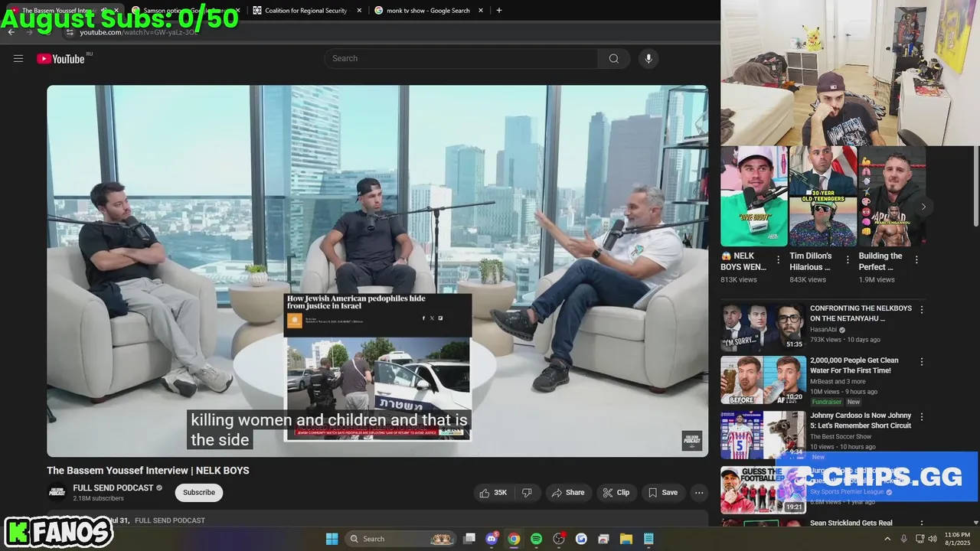Viewport: 980px width, 551px height.
Task: Click the microphone tray icon
Action: (x=903, y=539)
